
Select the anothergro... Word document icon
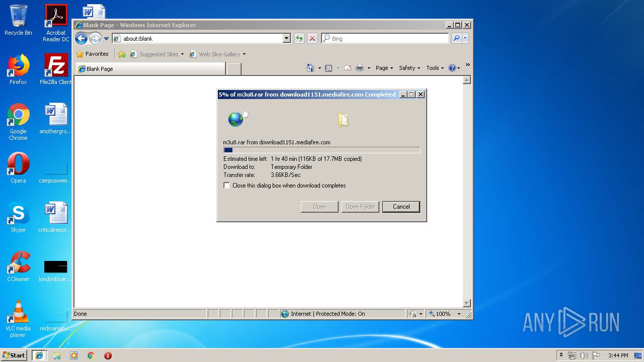coord(56,119)
